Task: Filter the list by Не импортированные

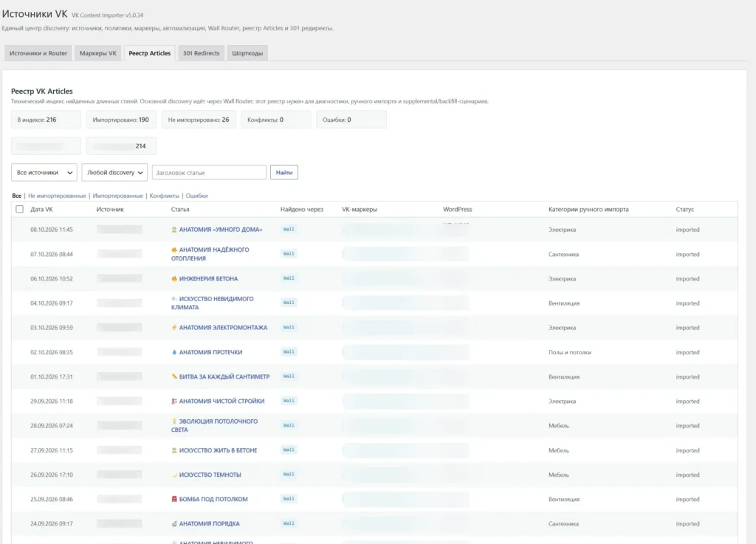Action: pyautogui.click(x=57, y=196)
